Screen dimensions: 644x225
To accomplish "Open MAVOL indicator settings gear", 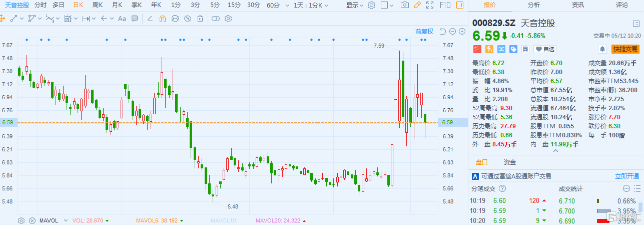I will [x=22, y=220].
